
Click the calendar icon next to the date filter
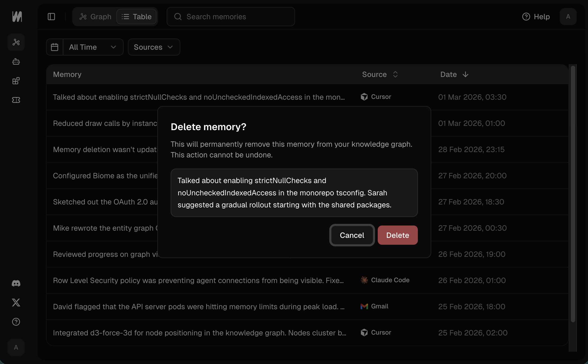55,47
